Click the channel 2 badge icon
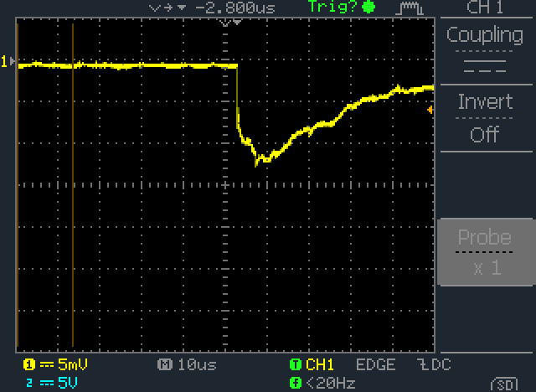536x392 pixels. coord(29,383)
